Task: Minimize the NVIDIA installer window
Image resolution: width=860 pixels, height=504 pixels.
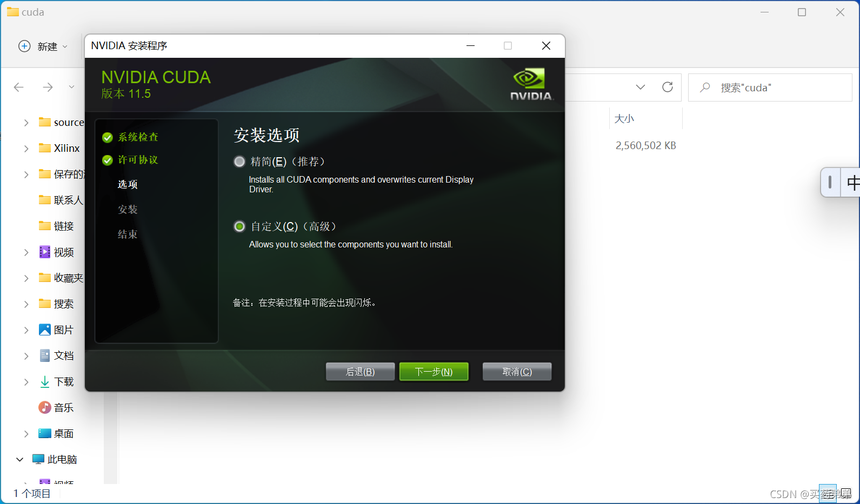Action: point(470,46)
